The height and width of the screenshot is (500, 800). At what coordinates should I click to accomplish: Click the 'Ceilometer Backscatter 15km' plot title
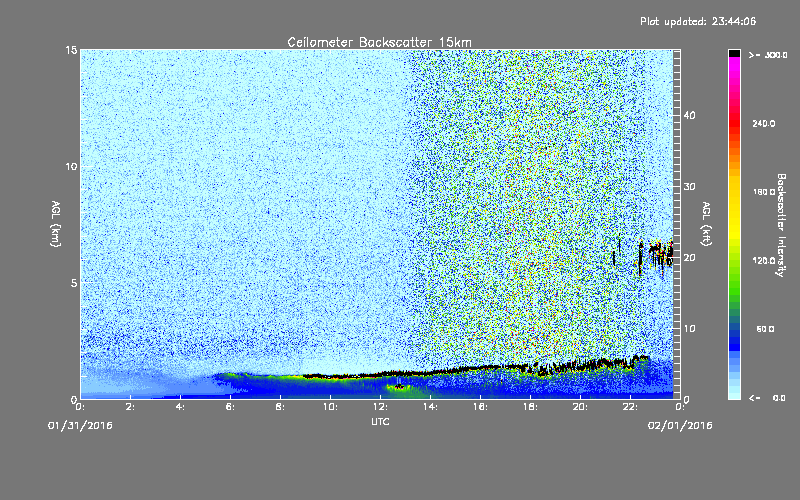click(379, 42)
